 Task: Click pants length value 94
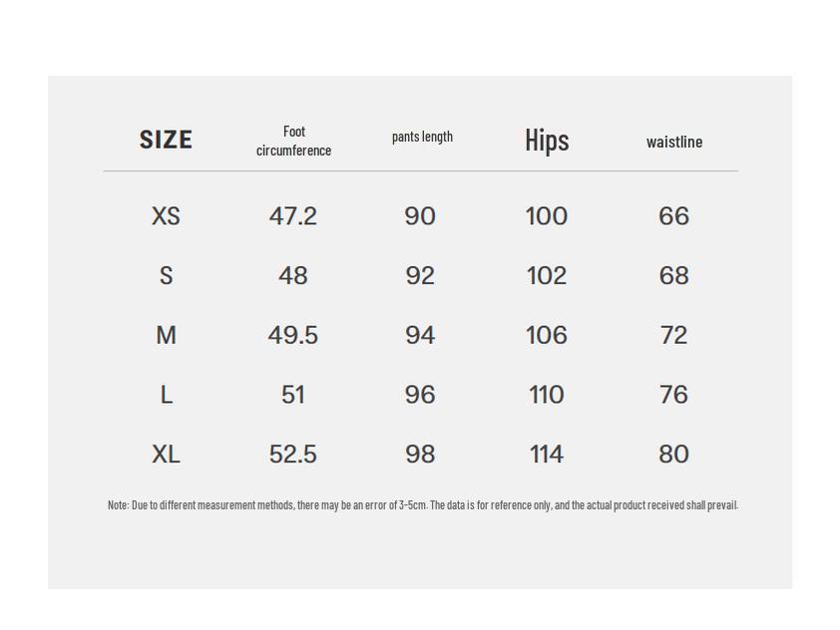420,336
